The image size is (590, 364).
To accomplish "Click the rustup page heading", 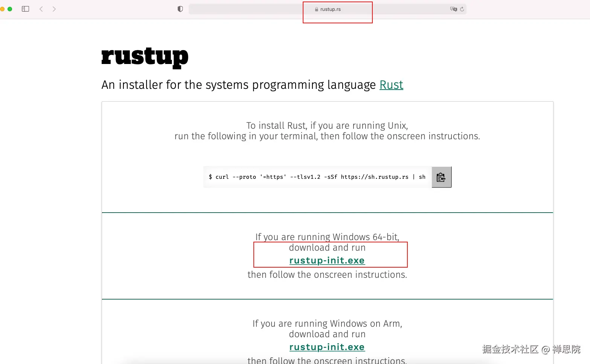I will click(145, 57).
